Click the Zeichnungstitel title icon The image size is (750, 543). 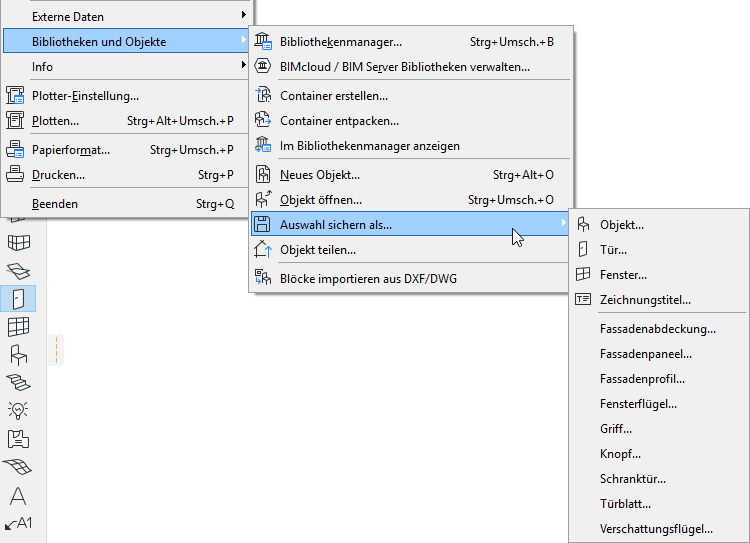coord(583,299)
